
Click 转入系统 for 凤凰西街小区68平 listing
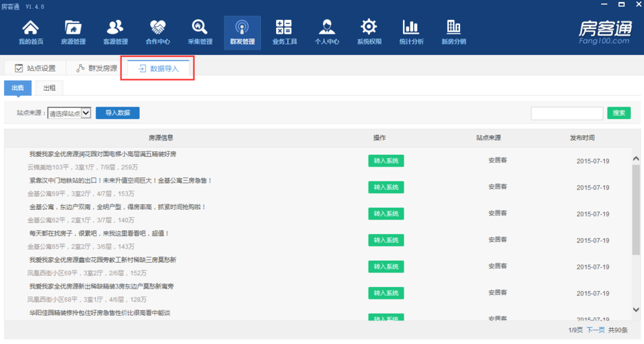coord(386,293)
